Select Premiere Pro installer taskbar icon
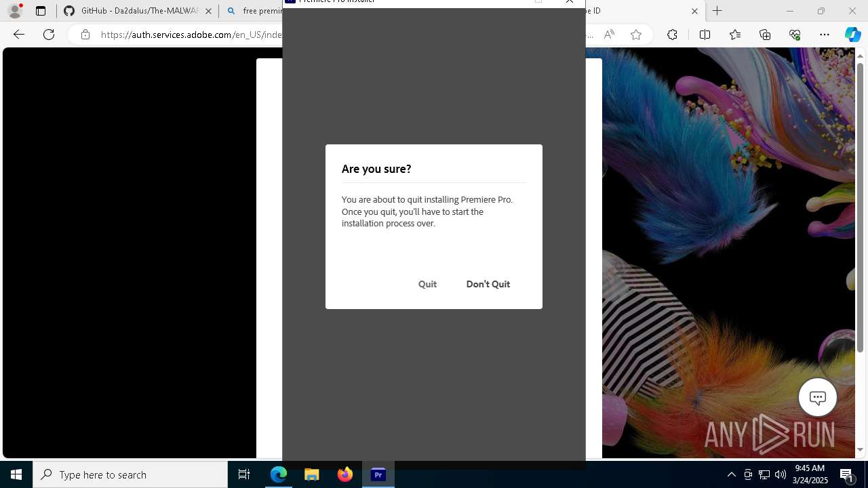 (x=378, y=474)
